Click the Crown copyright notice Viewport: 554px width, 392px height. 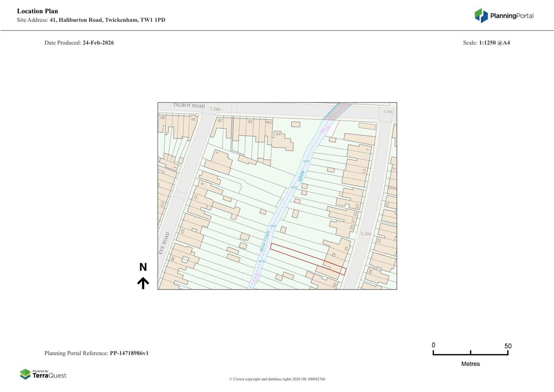[x=277, y=379]
